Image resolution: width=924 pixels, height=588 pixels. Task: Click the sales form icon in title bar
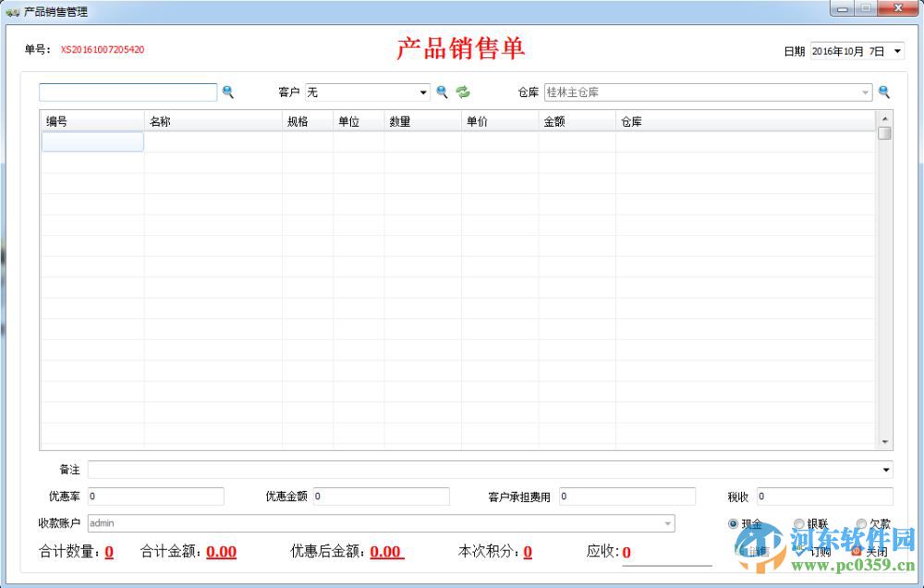pyautogui.click(x=13, y=11)
